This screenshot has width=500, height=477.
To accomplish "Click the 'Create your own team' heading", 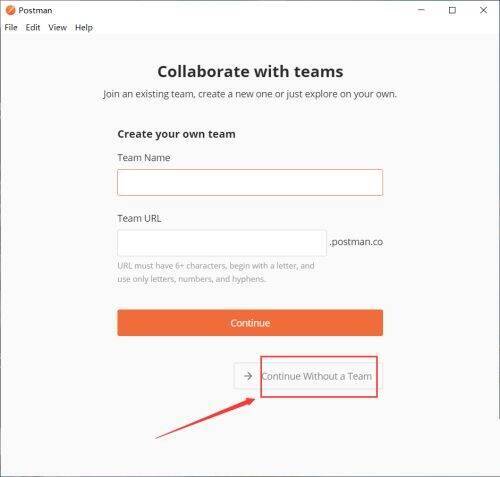I will point(176,134).
